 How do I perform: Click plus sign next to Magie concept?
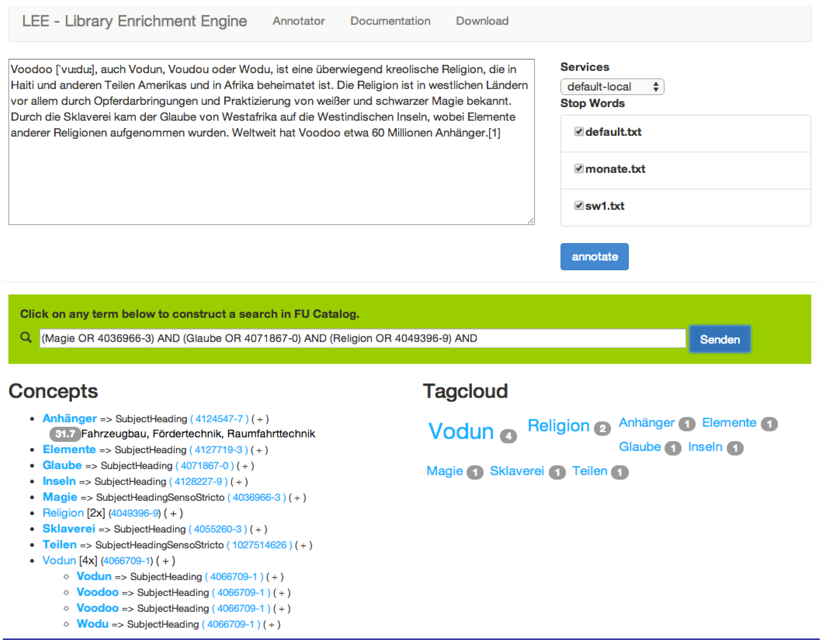coord(297,498)
